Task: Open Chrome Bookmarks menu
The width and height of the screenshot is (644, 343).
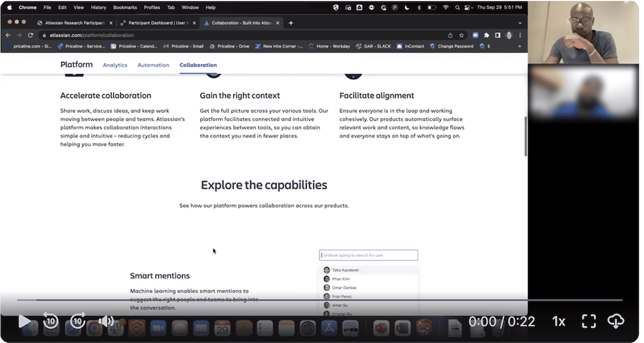Action: click(x=125, y=7)
